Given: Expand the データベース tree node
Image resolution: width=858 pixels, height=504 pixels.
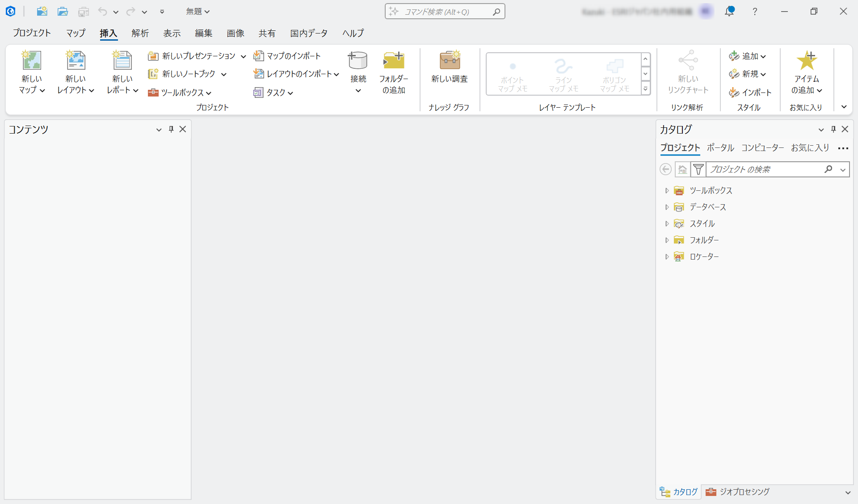Looking at the screenshot, I should tap(667, 207).
